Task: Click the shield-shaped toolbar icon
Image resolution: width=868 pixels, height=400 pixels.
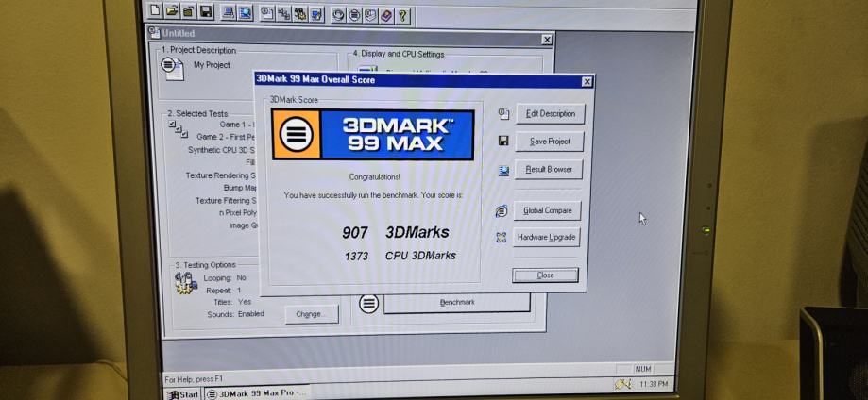Action: point(371,15)
